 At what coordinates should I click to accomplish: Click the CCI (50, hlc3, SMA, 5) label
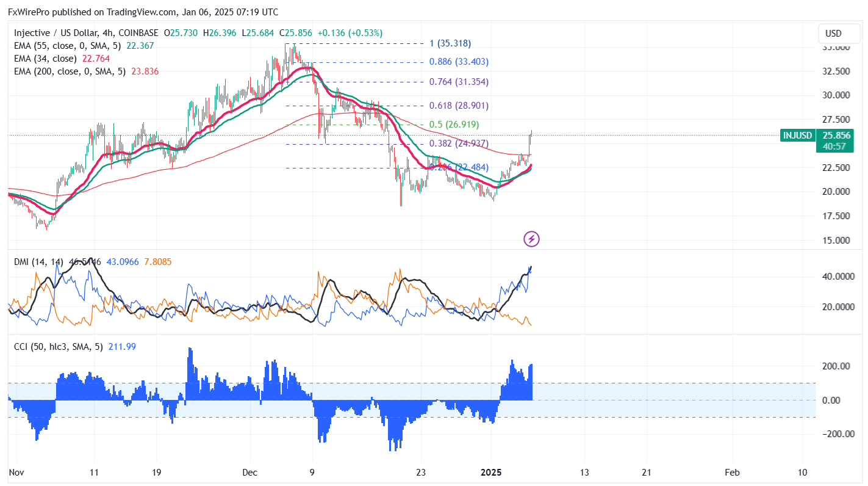click(59, 347)
